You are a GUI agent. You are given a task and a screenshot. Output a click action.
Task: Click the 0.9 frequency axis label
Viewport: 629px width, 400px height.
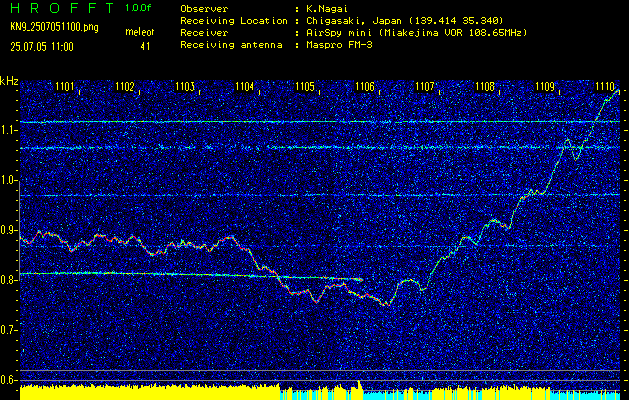tap(8, 230)
